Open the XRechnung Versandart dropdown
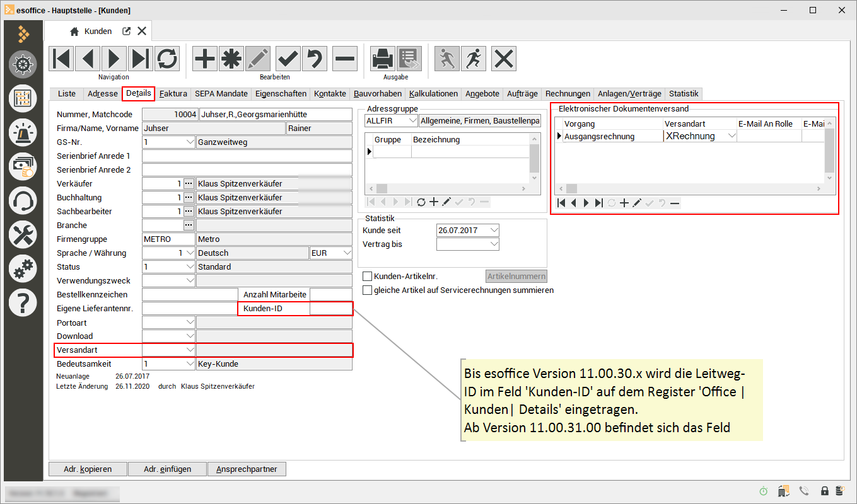The height and width of the screenshot is (504, 857). [732, 136]
